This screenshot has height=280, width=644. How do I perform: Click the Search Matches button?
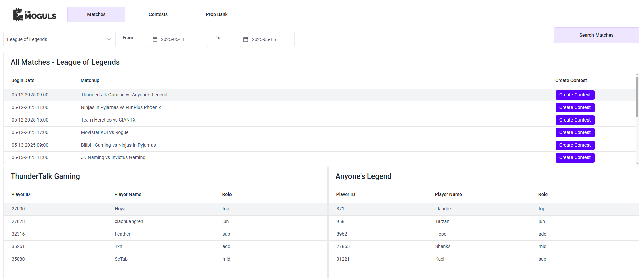coord(596,35)
